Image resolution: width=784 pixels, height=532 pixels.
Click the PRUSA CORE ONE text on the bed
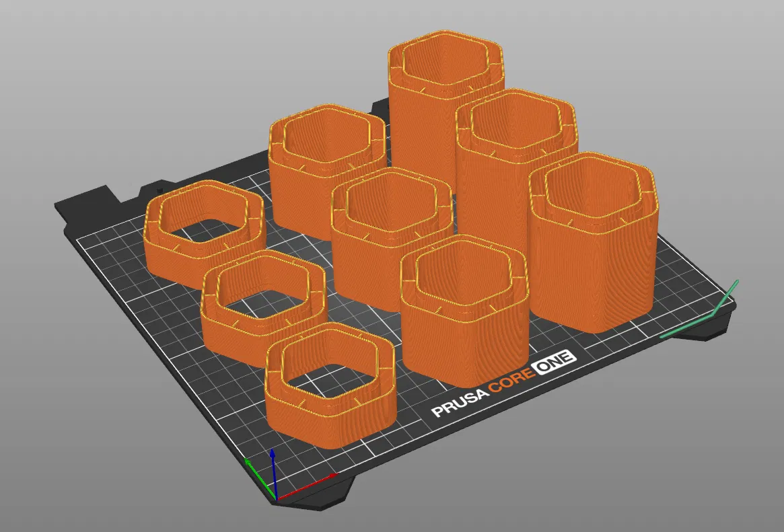click(x=503, y=383)
